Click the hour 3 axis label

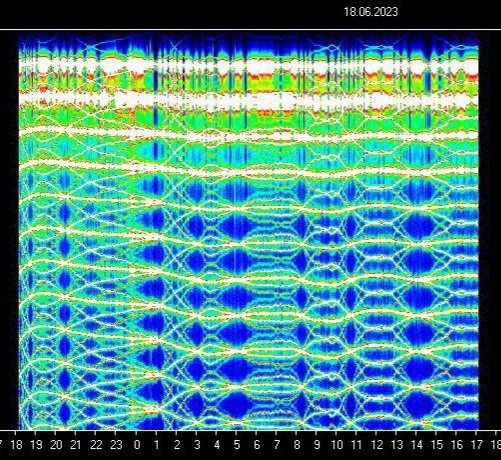click(x=197, y=445)
